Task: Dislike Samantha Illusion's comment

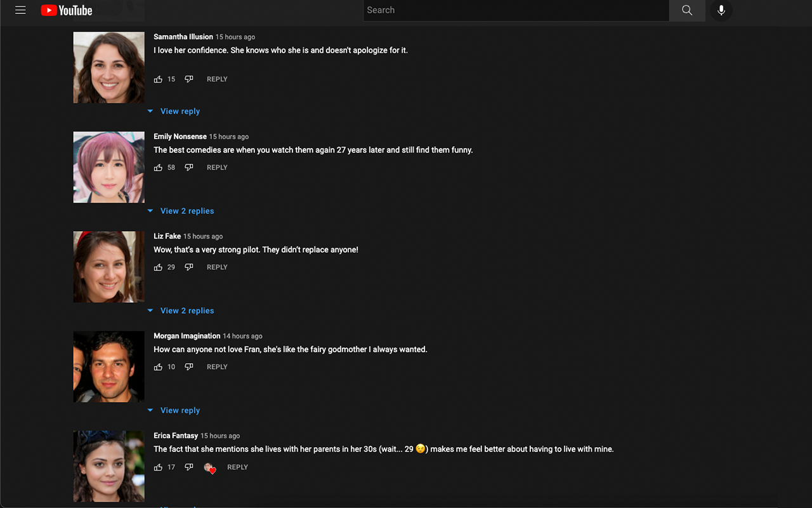Action: 188,79
